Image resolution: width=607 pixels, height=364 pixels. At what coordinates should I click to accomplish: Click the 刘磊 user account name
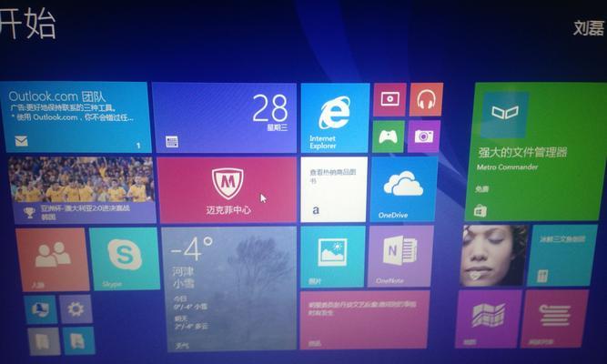[589, 28]
